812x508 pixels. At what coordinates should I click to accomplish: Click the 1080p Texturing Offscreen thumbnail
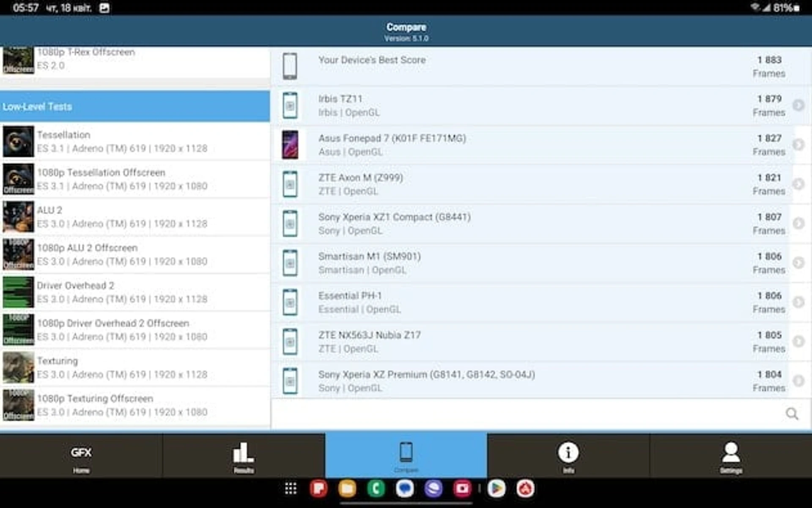click(18, 405)
